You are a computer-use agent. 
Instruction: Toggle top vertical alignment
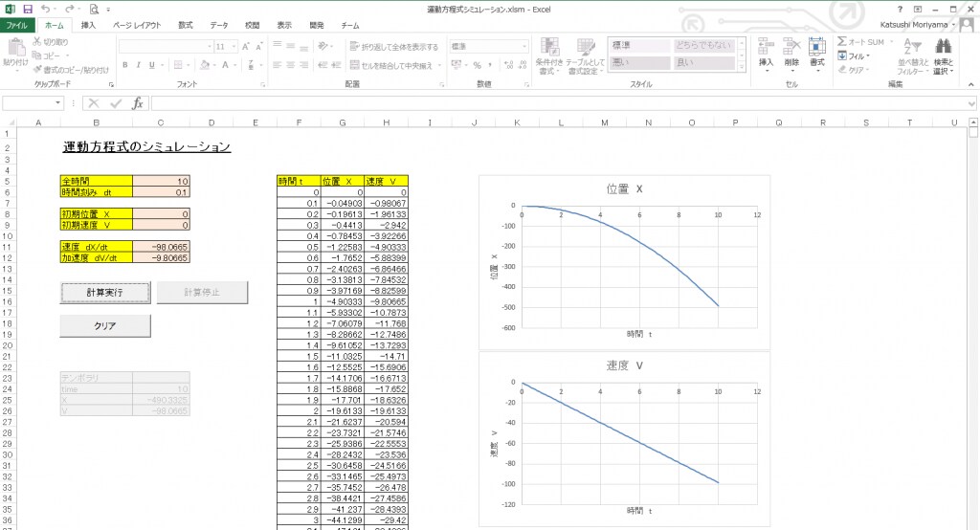pyautogui.click(x=277, y=46)
